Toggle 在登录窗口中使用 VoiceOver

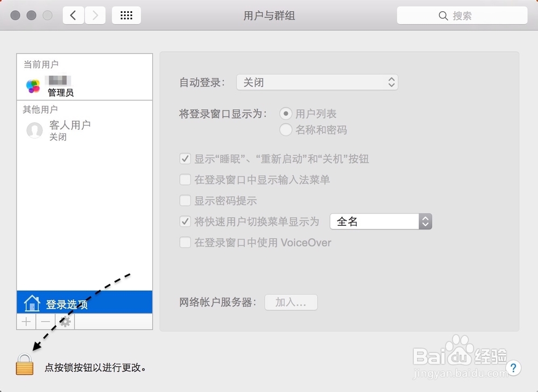click(186, 243)
